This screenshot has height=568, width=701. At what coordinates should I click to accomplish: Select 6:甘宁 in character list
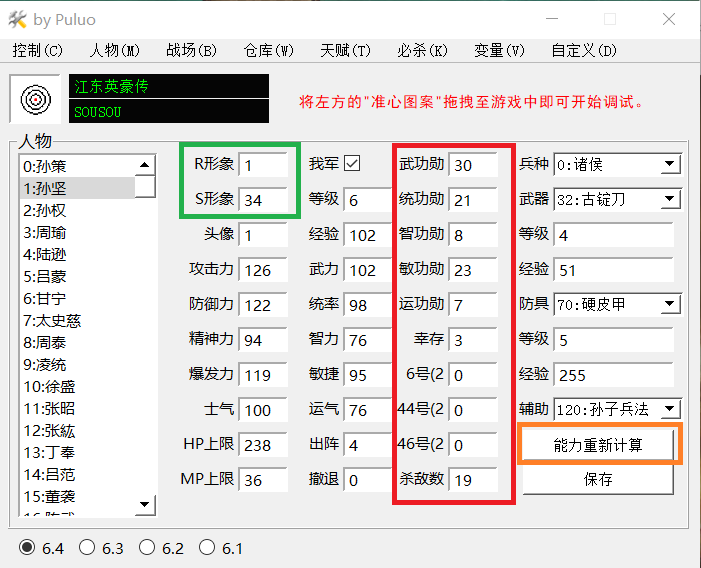[77, 298]
